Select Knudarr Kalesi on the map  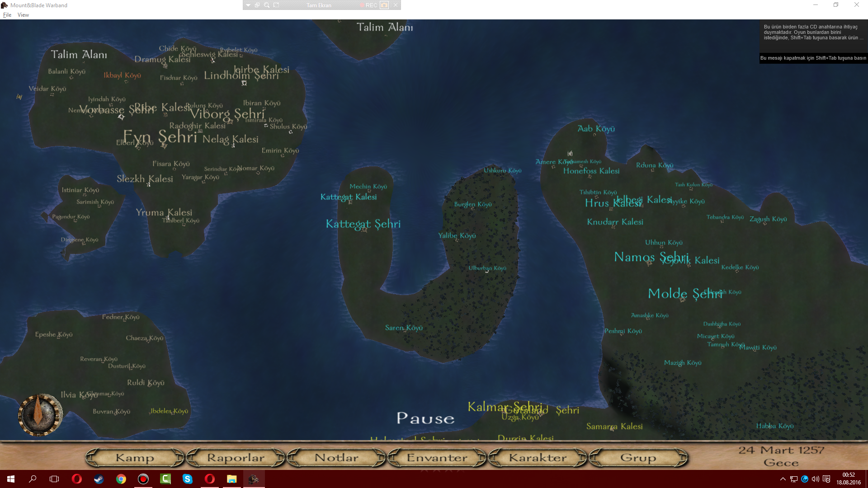click(x=615, y=222)
